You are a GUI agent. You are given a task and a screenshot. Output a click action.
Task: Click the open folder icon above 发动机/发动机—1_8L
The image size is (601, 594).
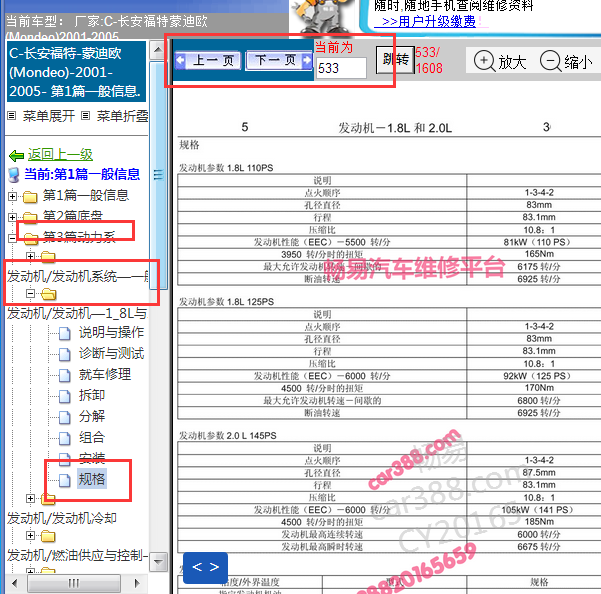49,294
